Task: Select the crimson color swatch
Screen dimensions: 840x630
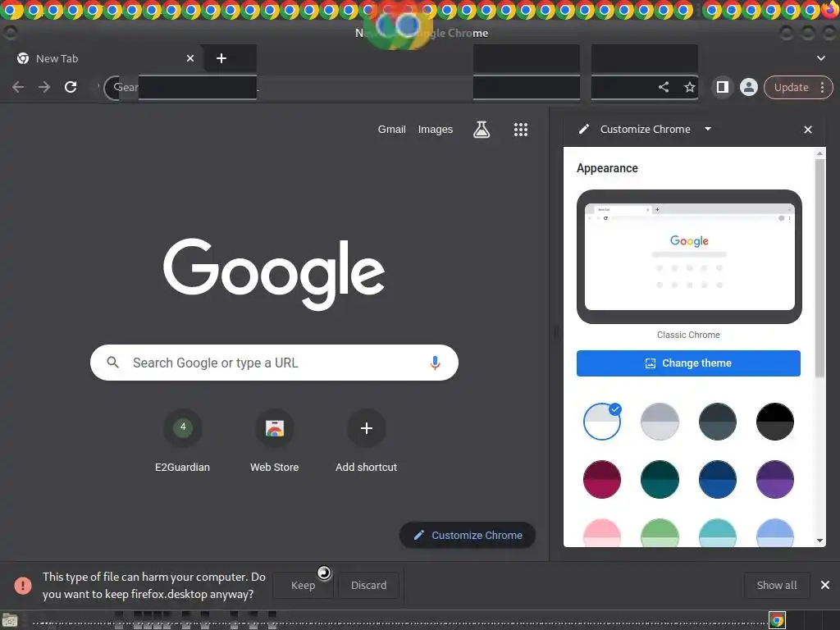Action: pyautogui.click(x=601, y=479)
